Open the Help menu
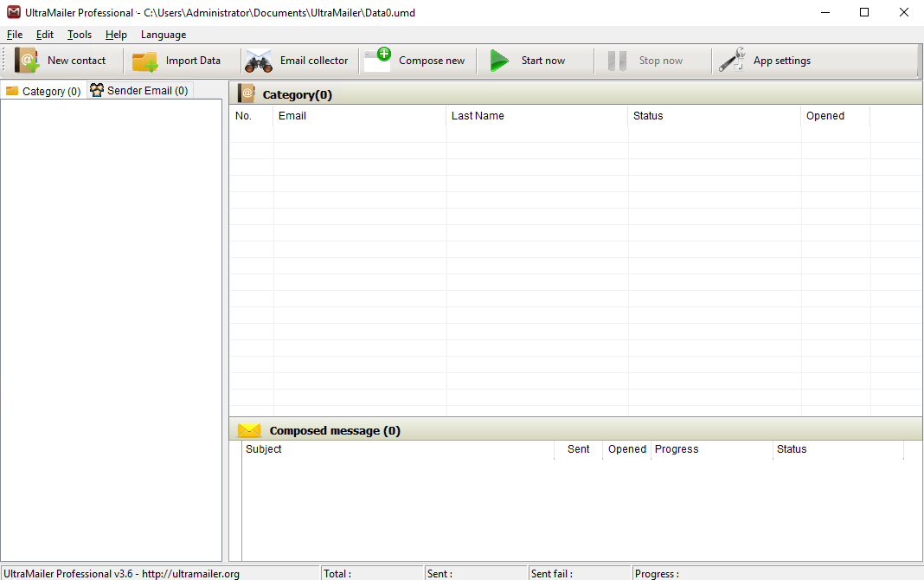This screenshot has width=924, height=580. 116,35
